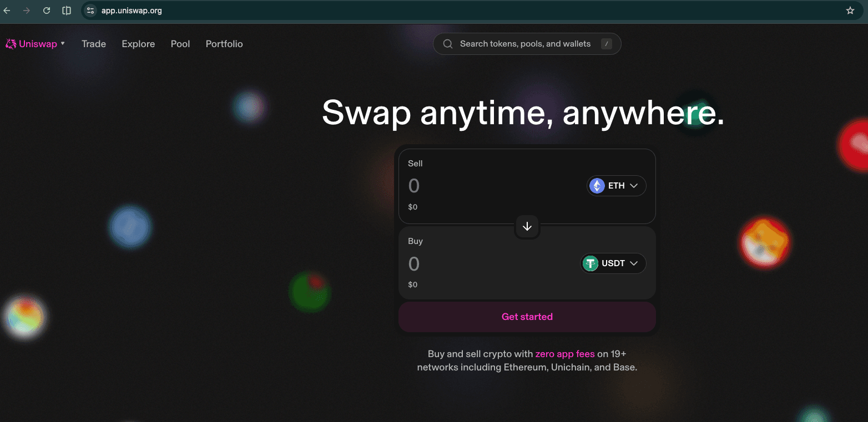Open the Explore menu

(x=138, y=44)
